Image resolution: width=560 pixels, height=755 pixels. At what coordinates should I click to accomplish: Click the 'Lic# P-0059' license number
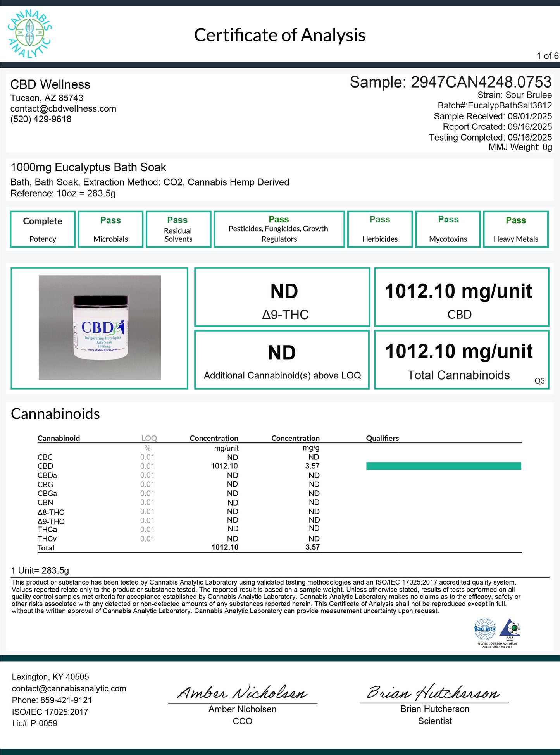[34, 723]
